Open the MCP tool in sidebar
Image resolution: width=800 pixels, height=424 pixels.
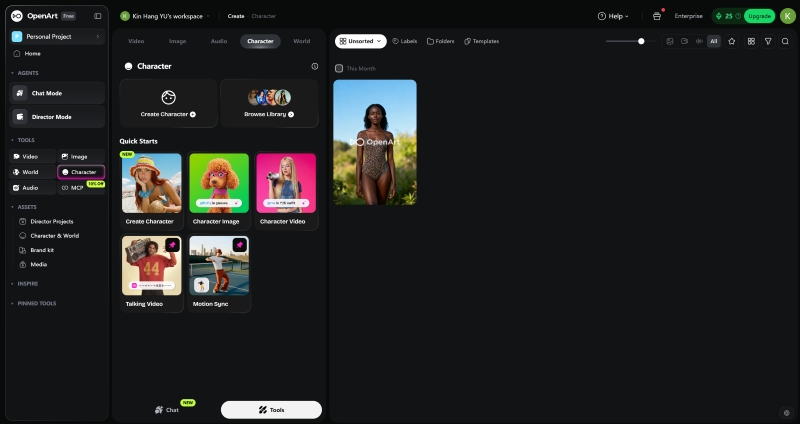click(81, 188)
